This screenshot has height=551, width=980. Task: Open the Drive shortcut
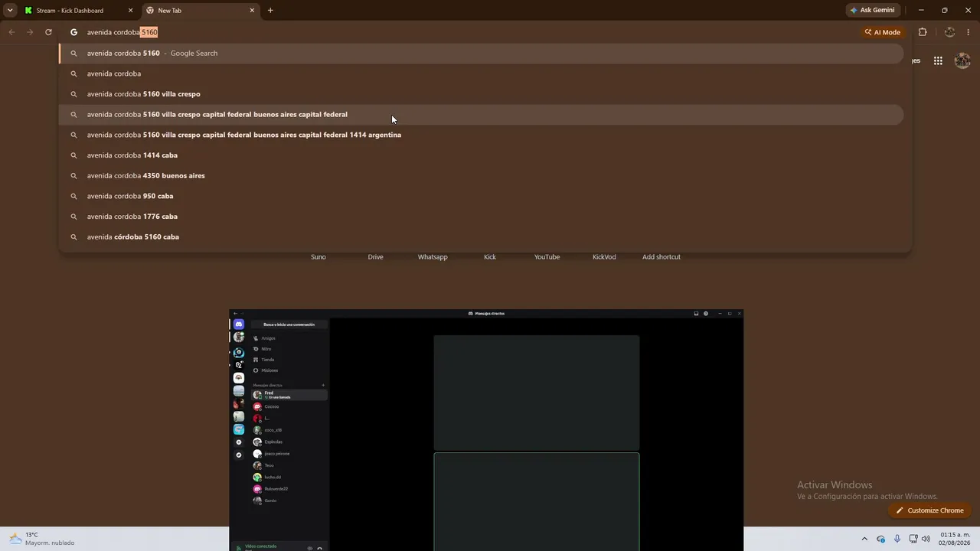click(375, 257)
